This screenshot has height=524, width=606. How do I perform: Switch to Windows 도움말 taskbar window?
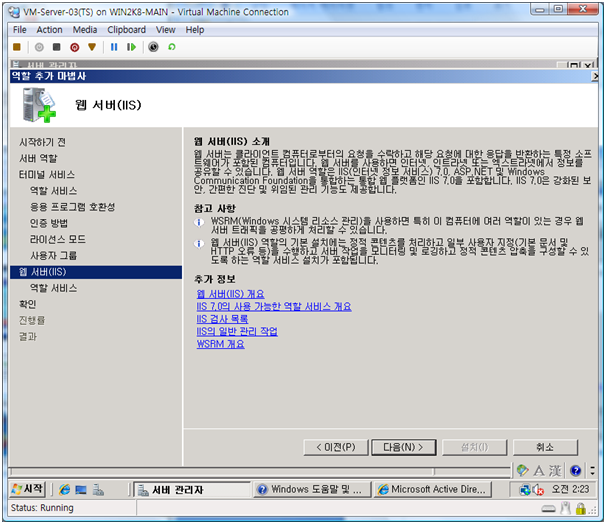[x=312, y=490]
